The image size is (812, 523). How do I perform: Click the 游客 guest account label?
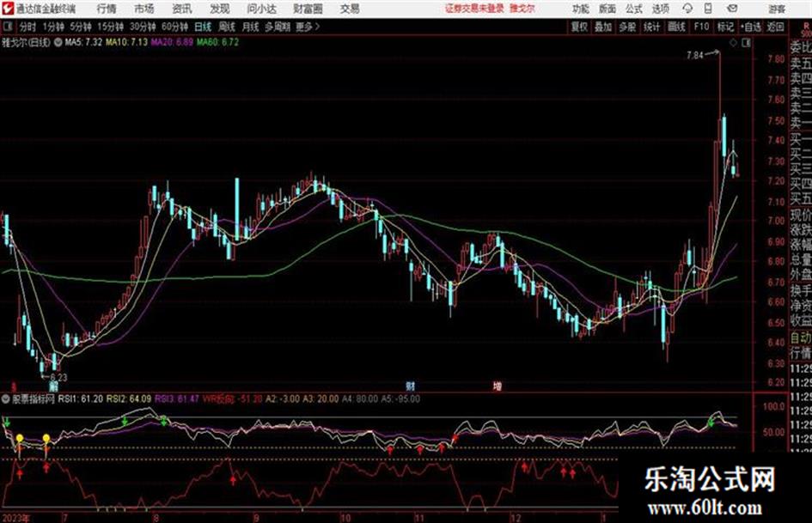click(x=776, y=9)
